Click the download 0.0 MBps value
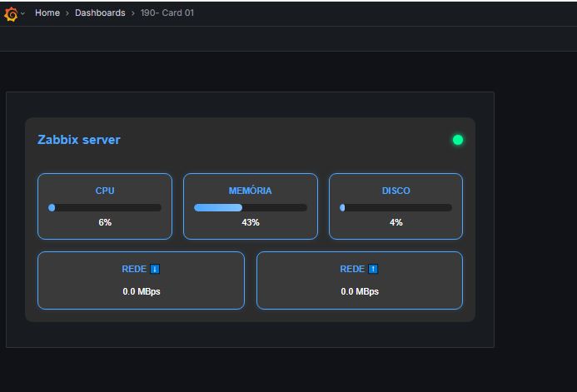Screen dimensions: 577x392 pyautogui.click(x=142, y=291)
